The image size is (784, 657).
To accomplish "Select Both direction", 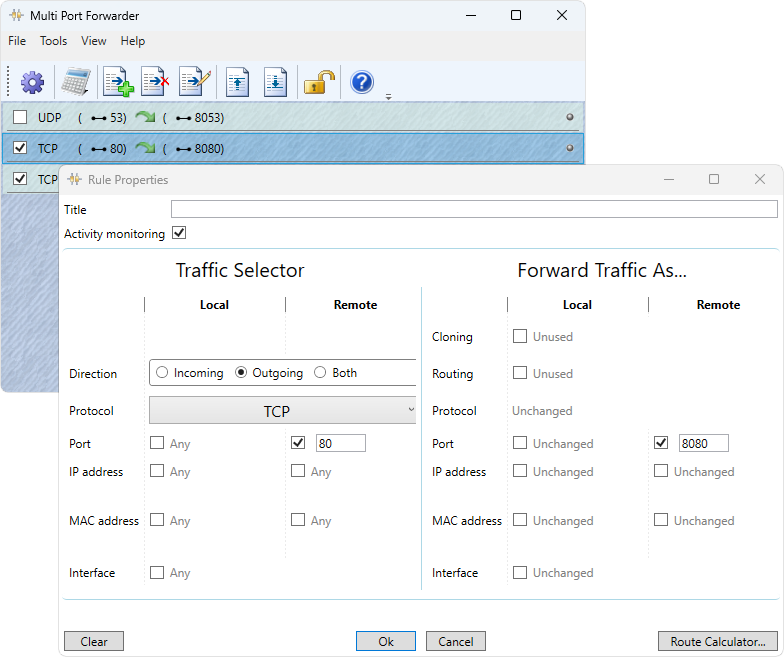I will click(320, 372).
